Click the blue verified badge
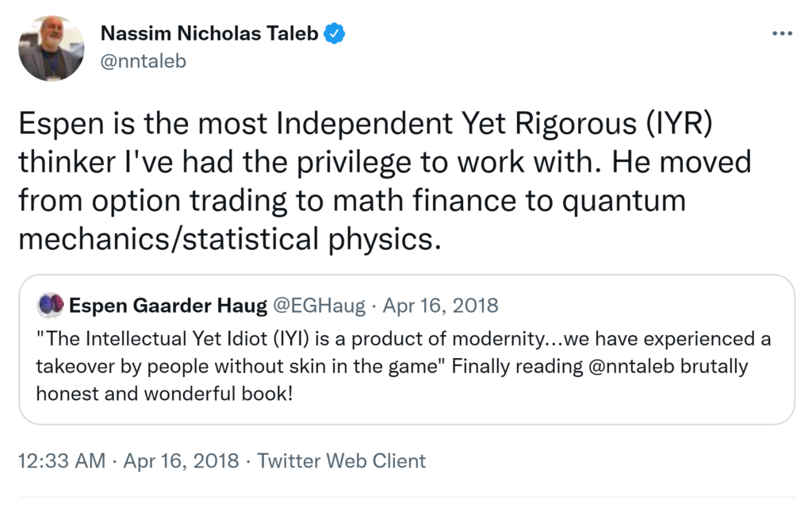Image resolution: width=812 pixels, height=508 pixels. tap(335, 34)
